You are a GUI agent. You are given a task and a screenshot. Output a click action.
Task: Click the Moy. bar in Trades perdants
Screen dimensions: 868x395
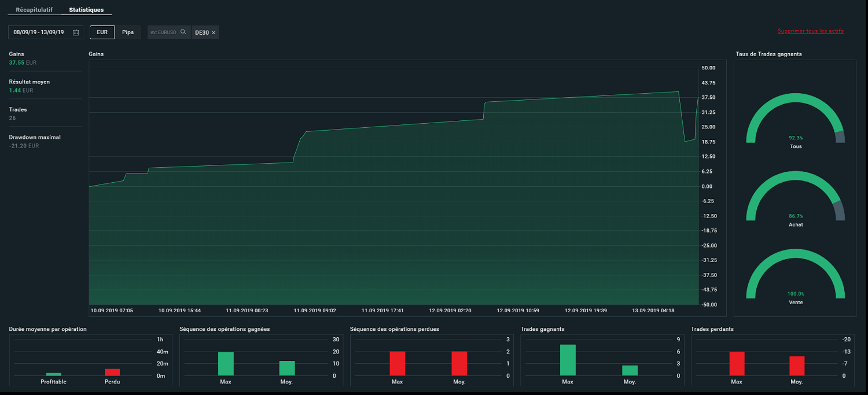coord(797,366)
